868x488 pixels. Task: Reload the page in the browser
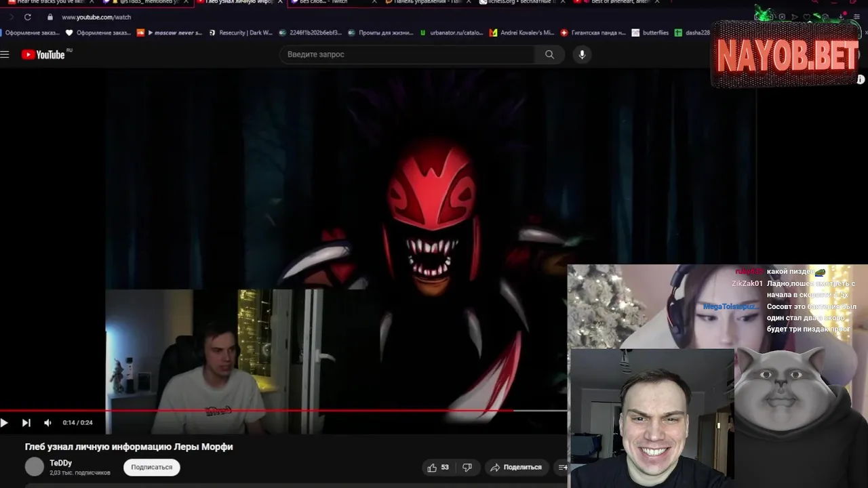click(27, 17)
